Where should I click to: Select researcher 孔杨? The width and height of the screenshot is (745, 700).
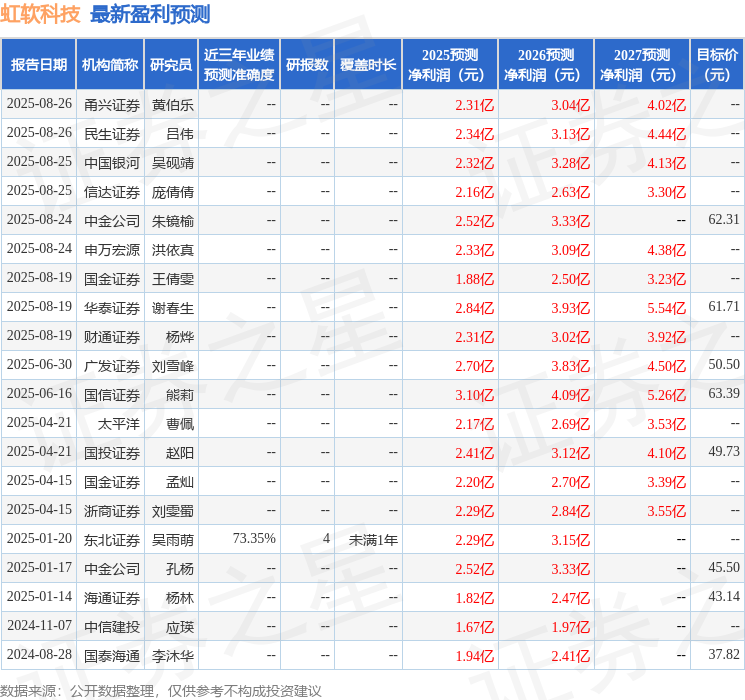(x=180, y=569)
